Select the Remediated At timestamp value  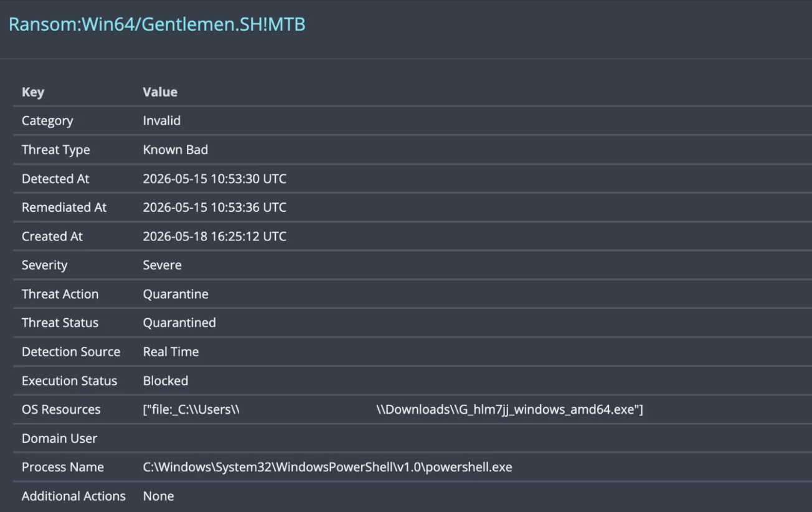pos(215,207)
